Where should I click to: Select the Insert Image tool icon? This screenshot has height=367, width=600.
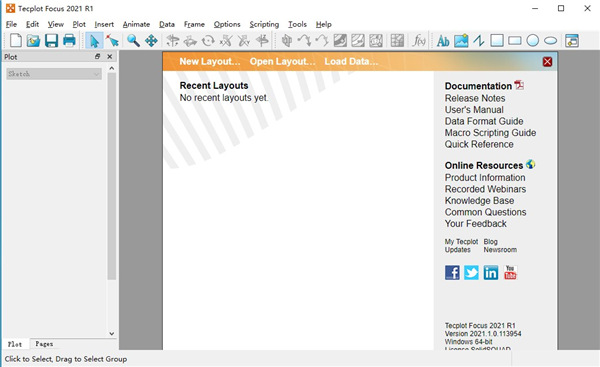click(x=461, y=41)
